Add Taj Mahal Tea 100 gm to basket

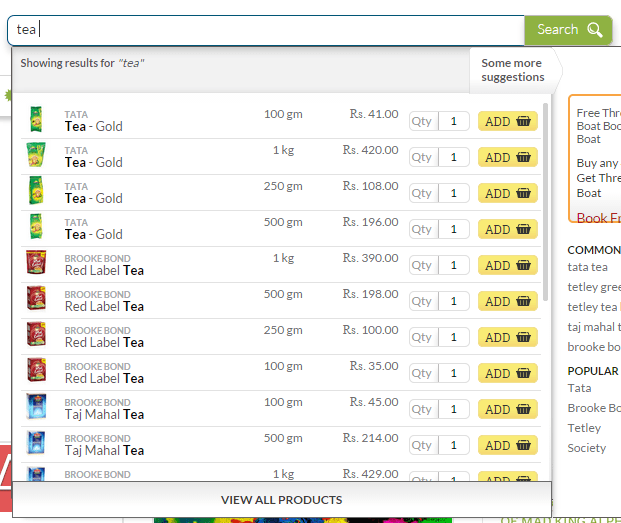pos(507,409)
